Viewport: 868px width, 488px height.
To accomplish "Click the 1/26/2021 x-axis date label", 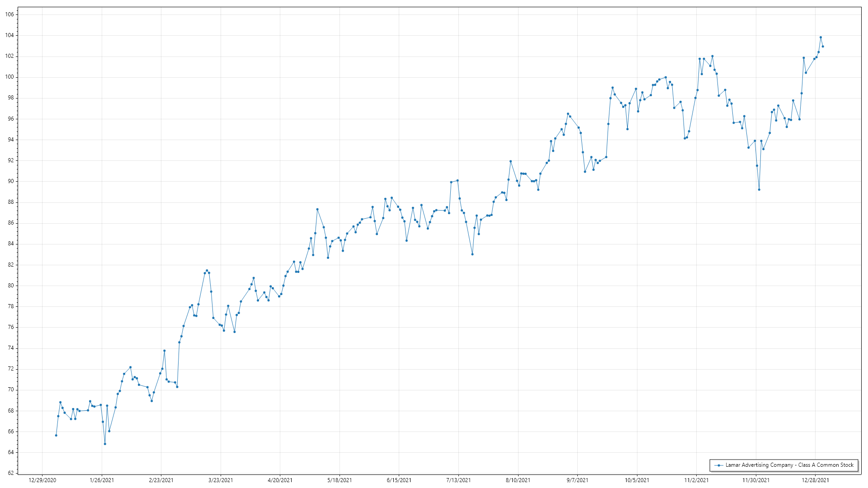I will coord(102,480).
